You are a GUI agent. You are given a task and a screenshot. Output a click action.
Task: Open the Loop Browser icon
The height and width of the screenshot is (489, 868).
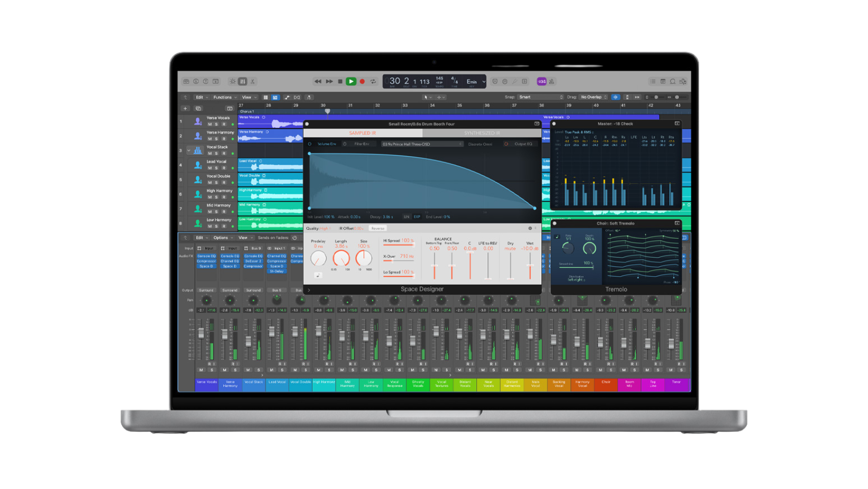point(673,81)
